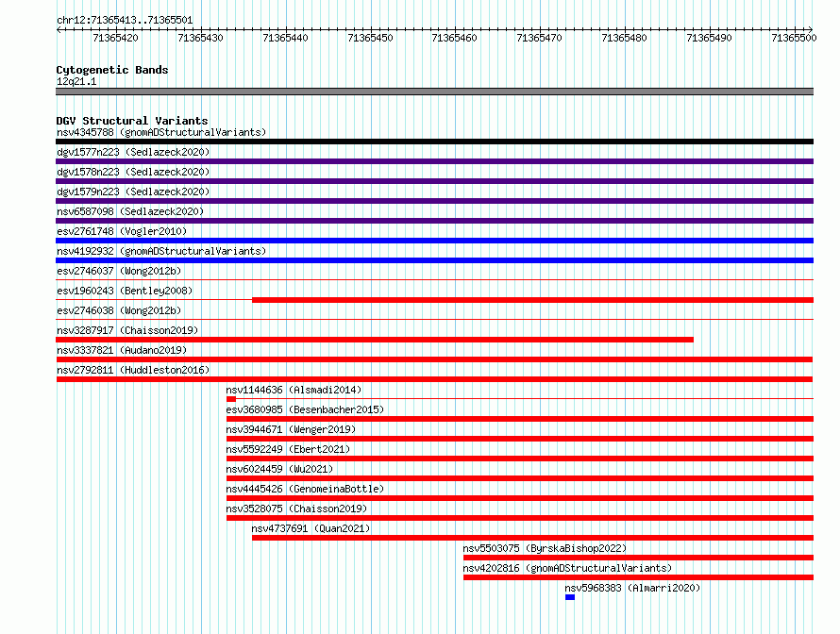Click the red nsv4737691 Quan2021 bar
Screen dimensions: 840x634
pos(533,538)
